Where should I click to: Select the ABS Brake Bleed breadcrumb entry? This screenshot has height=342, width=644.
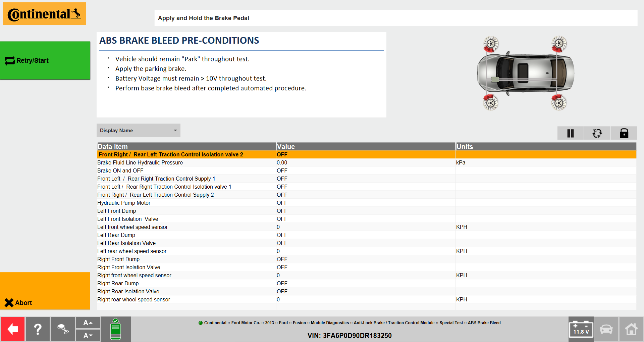point(484,323)
